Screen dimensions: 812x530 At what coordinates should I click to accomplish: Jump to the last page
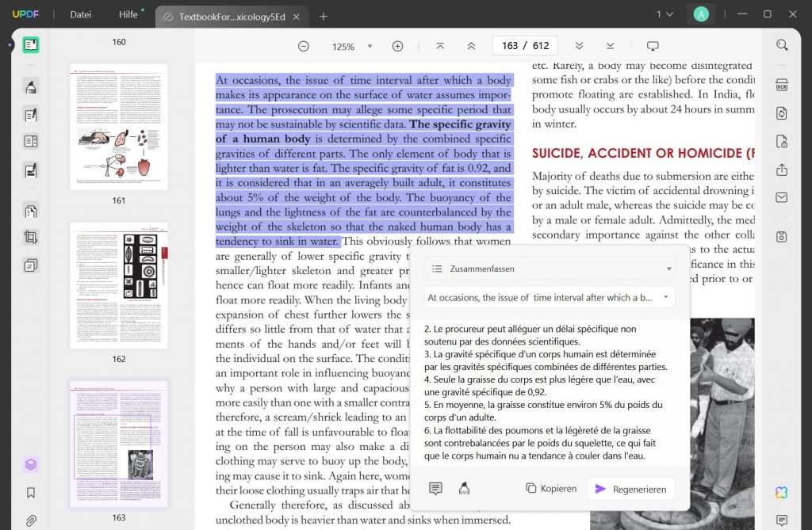[x=610, y=46]
